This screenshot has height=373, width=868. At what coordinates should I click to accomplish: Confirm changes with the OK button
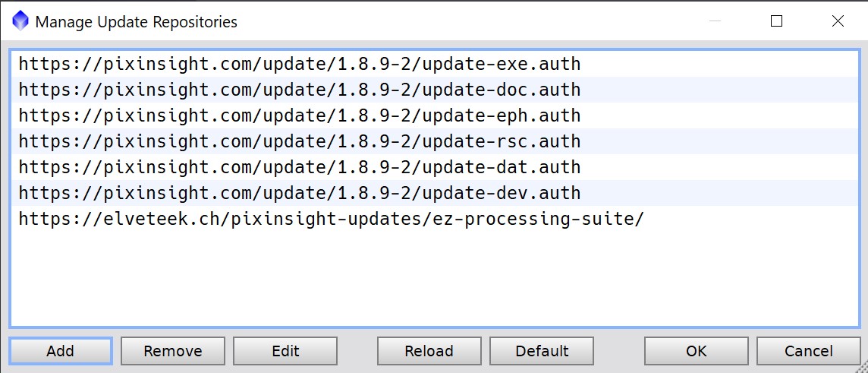pyautogui.click(x=696, y=351)
